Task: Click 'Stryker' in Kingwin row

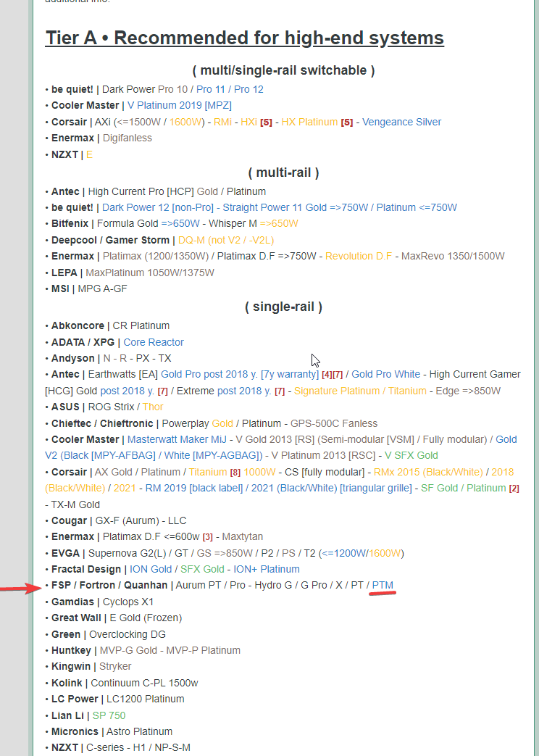Action: click(115, 667)
